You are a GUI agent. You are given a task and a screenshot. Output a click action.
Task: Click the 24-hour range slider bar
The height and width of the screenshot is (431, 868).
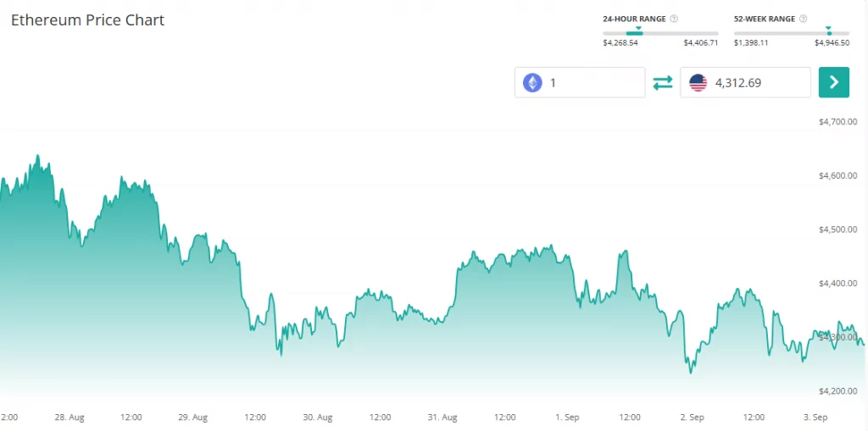pyautogui.click(x=660, y=33)
